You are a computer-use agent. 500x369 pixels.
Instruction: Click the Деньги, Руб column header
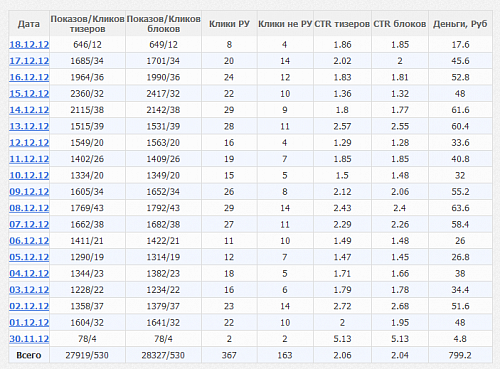point(460,24)
